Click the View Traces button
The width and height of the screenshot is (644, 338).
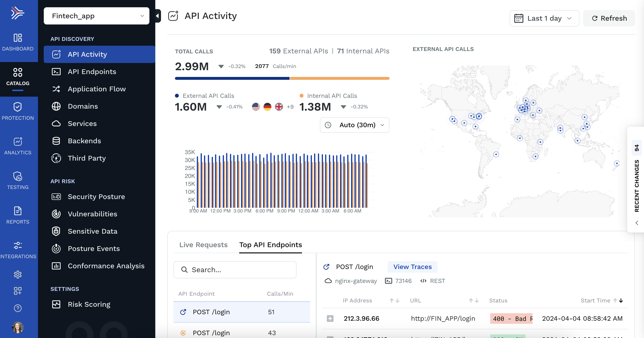tap(412, 267)
